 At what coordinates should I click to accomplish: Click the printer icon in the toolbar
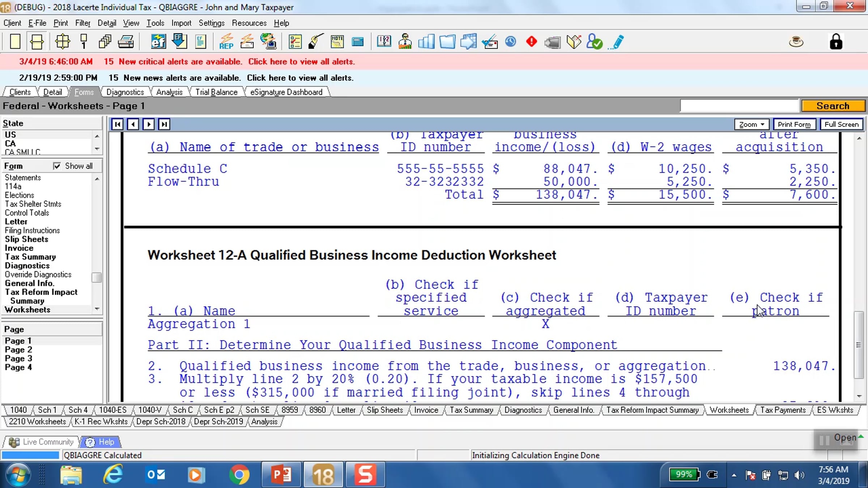(x=126, y=42)
